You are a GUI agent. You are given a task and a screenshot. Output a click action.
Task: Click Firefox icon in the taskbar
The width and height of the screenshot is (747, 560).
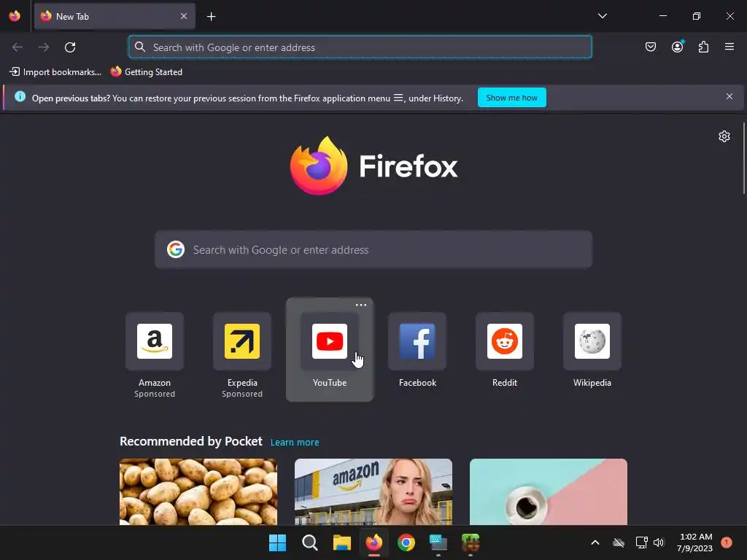point(374,542)
